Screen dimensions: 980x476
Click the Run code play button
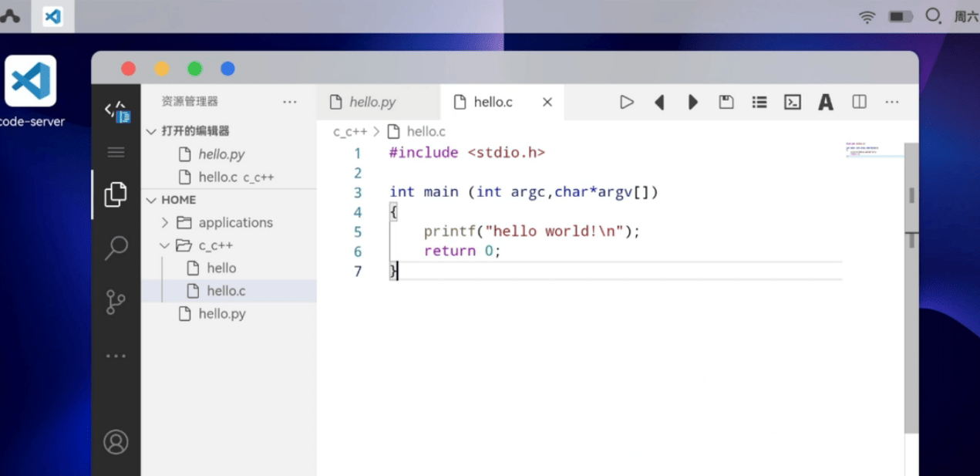(626, 102)
